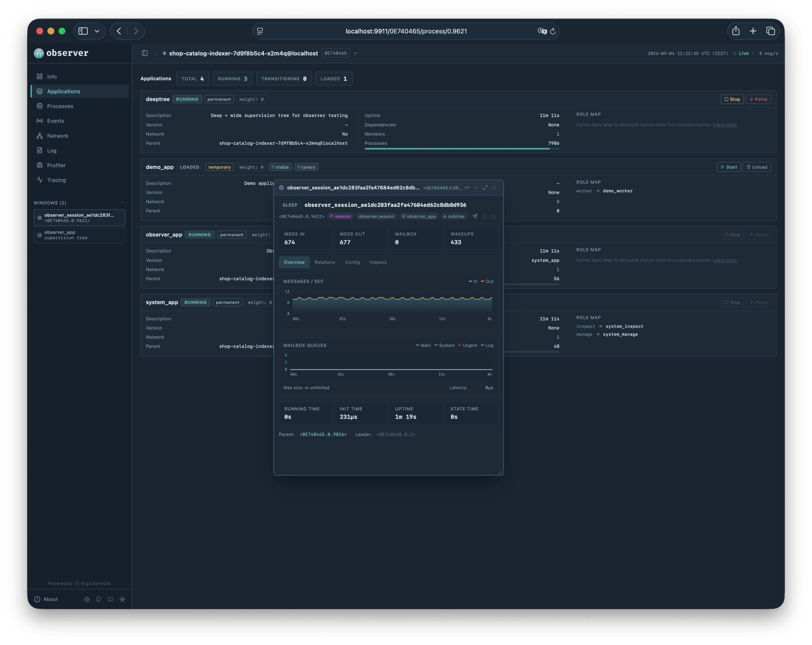812x645 pixels.
Task: Toggle light theme with the sun icon
Action: (x=122, y=599)
